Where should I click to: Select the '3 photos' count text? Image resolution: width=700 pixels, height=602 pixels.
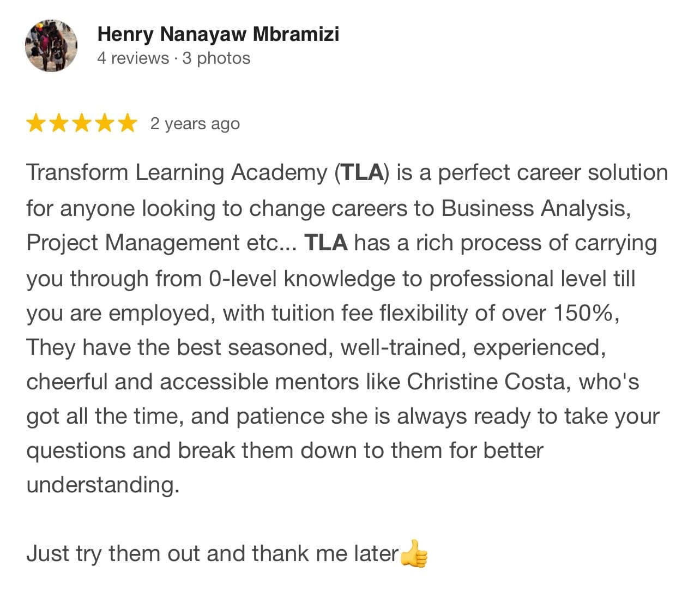click(x=216, y=58)
